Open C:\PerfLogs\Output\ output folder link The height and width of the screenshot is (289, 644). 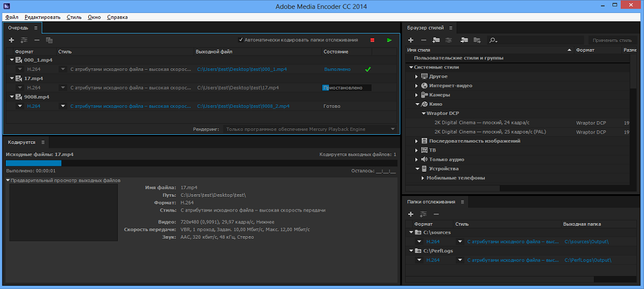tap(589, 260)
